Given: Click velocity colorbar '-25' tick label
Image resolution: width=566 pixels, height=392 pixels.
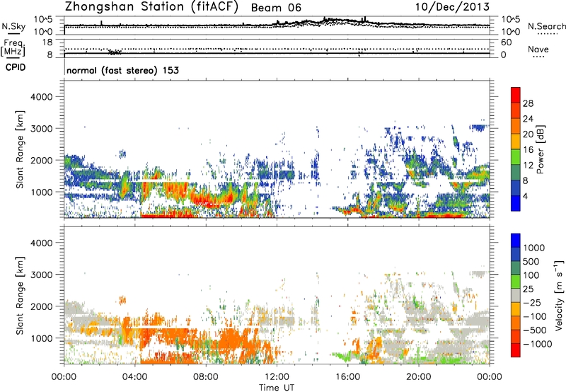Looking at the screenshot, I should (x=533, y=302).
